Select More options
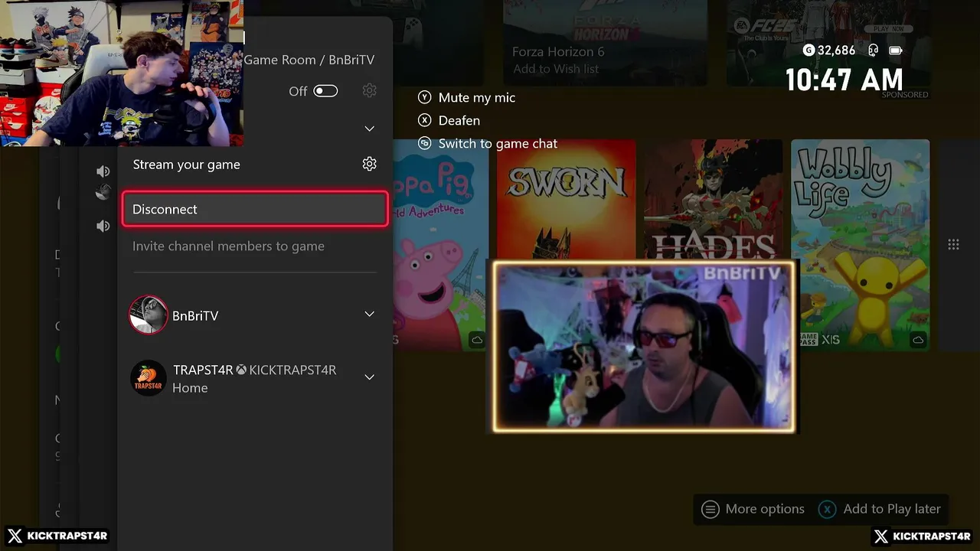Image resolution: width=980 pixels, height=551 pixels. coord(765,509)
